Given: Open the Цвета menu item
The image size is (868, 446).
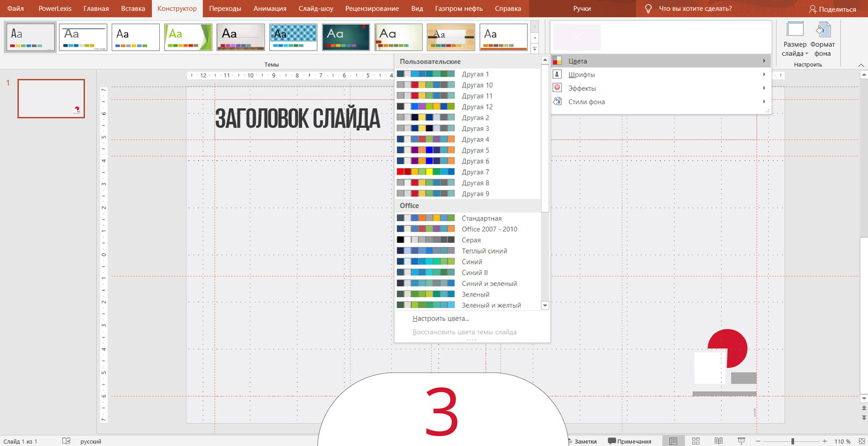Looking at the screenshot, I should tap(660, 61).
